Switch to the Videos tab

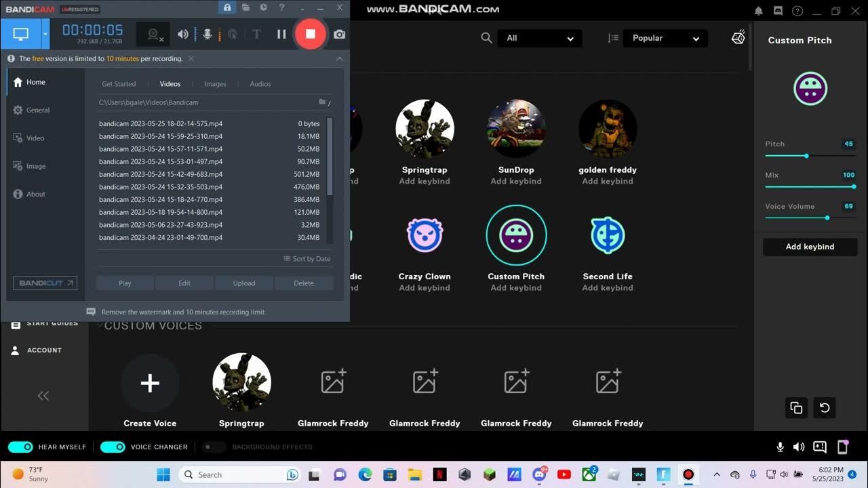[x=170, y=84]
